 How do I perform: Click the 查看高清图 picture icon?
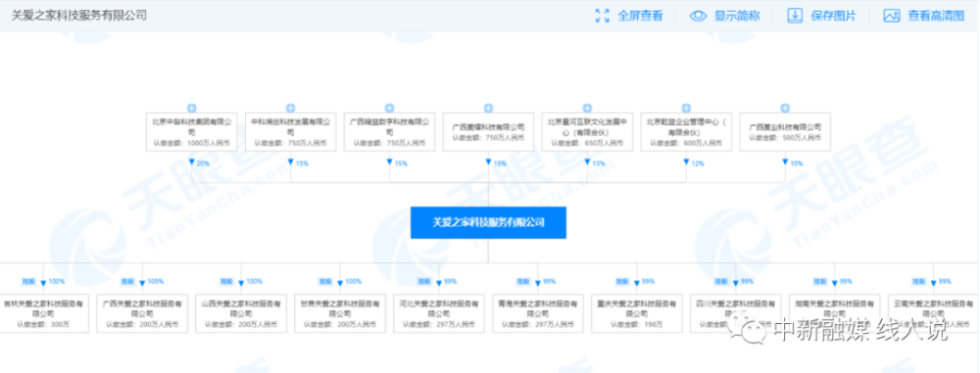[x=891, y=17]
